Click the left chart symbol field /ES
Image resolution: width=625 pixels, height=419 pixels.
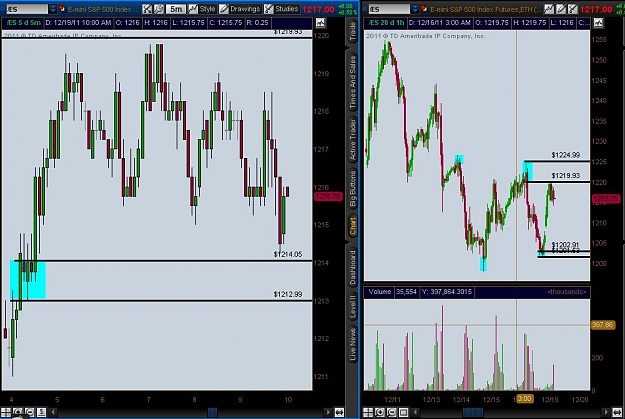click(27, 9)
